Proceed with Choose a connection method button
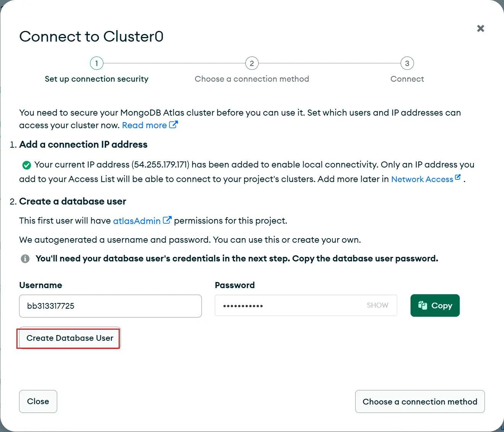 (420, 401)
